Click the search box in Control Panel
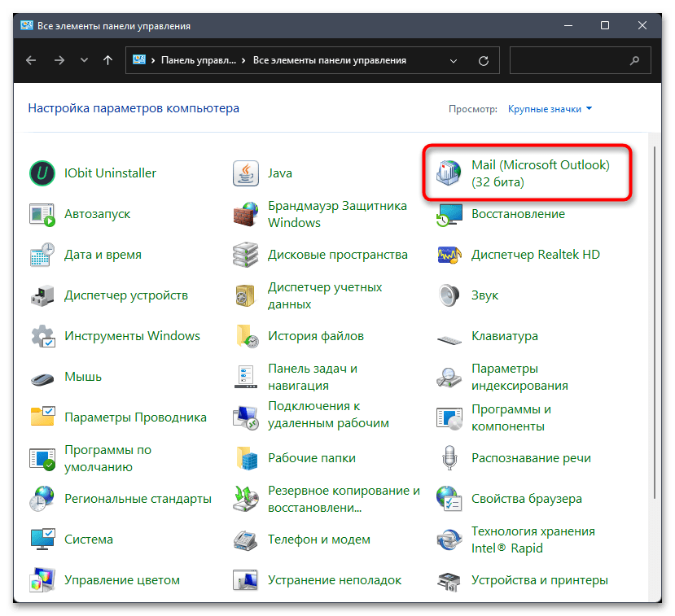 (580, 61)
